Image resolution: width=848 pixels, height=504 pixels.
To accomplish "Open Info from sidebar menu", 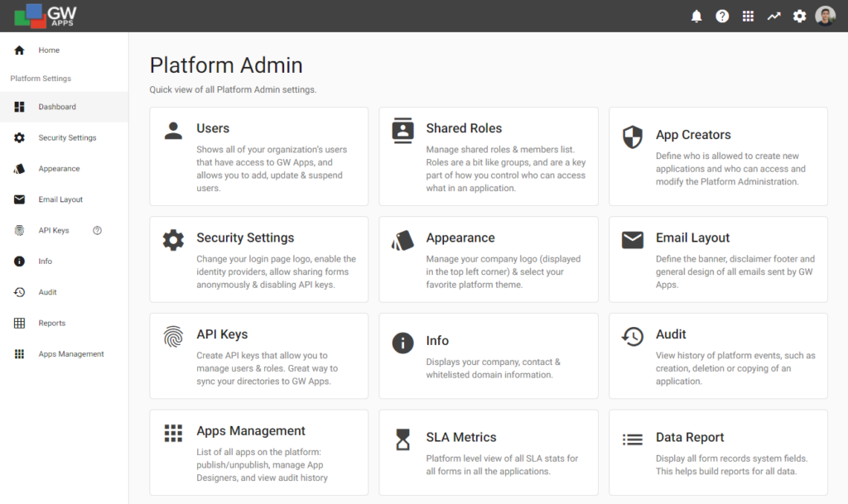I will (x=45, y=262).
